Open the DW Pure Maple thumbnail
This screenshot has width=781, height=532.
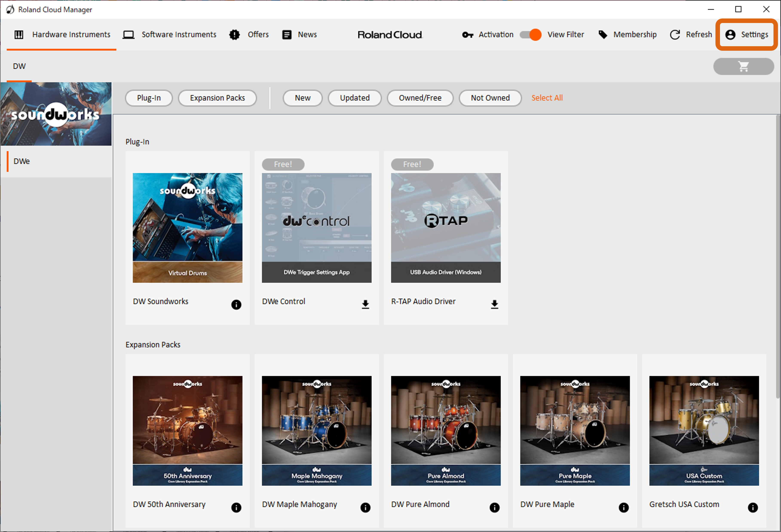575,431
